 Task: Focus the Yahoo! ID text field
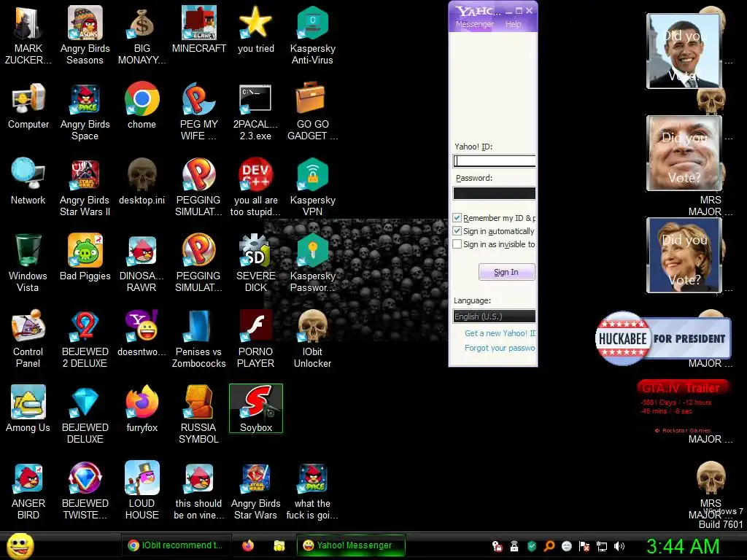(x=494, y=161)
